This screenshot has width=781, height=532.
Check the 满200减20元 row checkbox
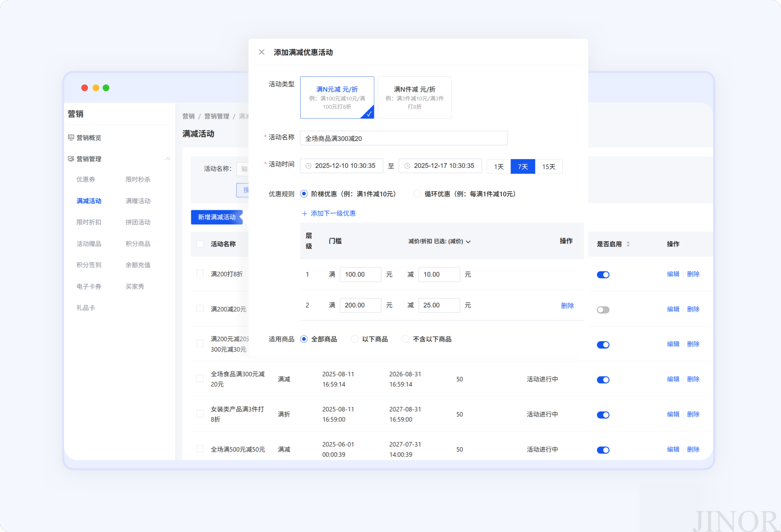tap(200, 309)
